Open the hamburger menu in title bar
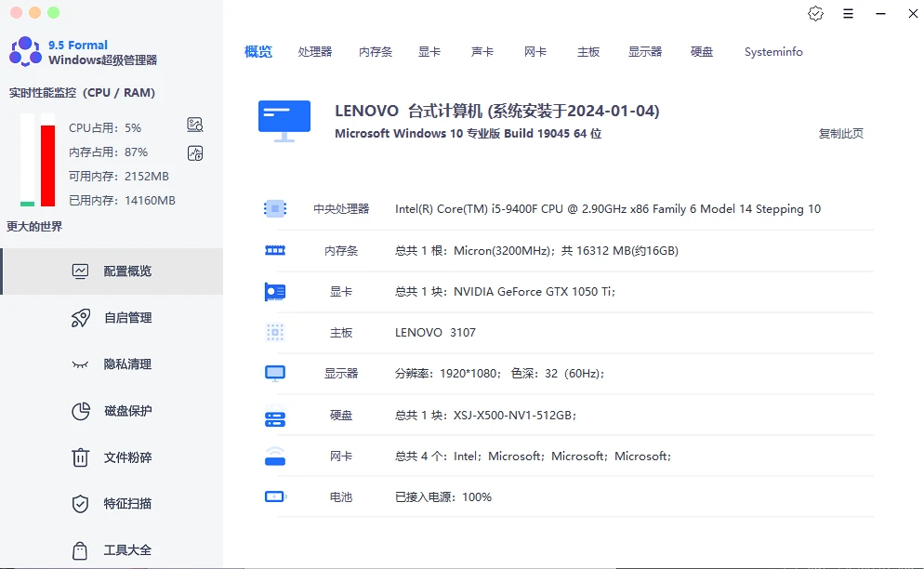This screenshot has width=924, height=569. point(848,14)
